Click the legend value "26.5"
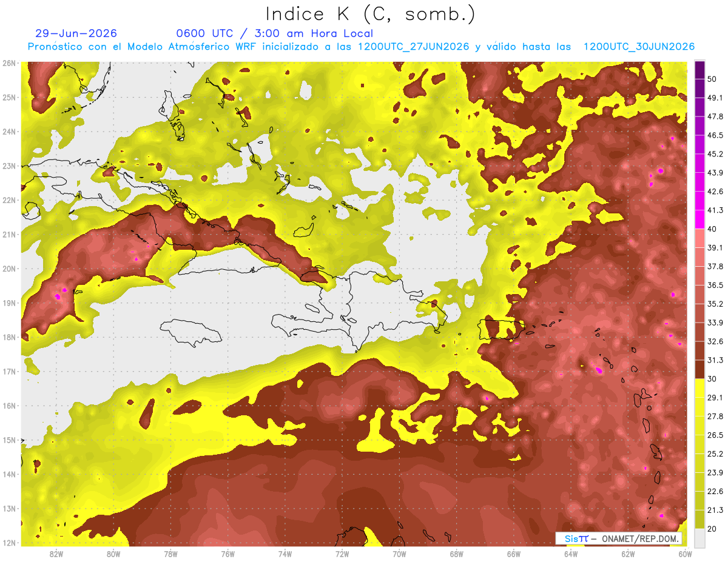Viewport: 728px width, 562px height. (715, 435)
